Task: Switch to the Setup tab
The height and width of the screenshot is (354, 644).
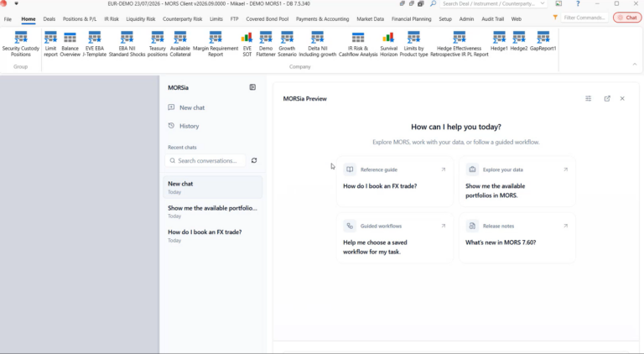Action: [445, 19]
